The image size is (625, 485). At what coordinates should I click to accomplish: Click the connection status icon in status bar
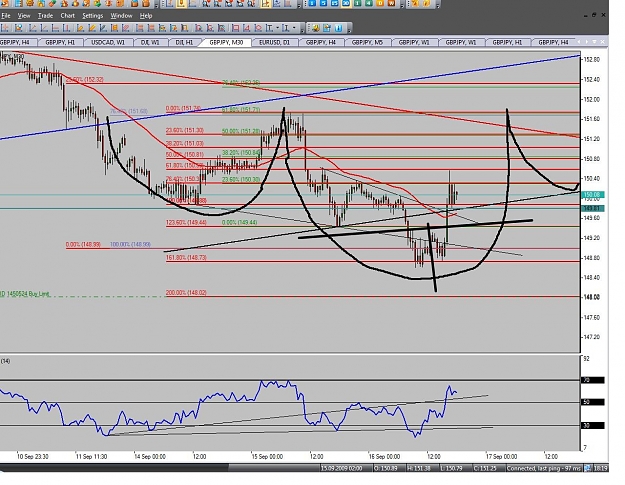(x=588, y=468)
